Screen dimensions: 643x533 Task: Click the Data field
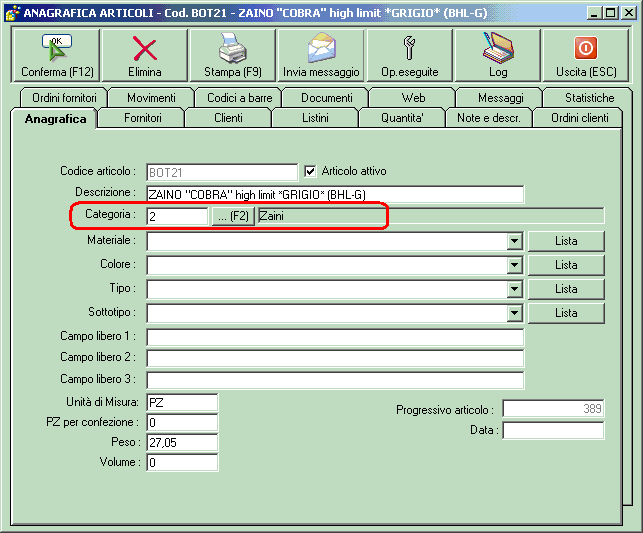(x=553, y=430)
